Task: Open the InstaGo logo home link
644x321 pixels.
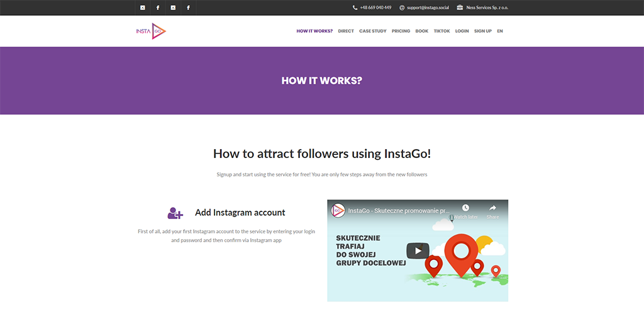Action: click(151, 31)
